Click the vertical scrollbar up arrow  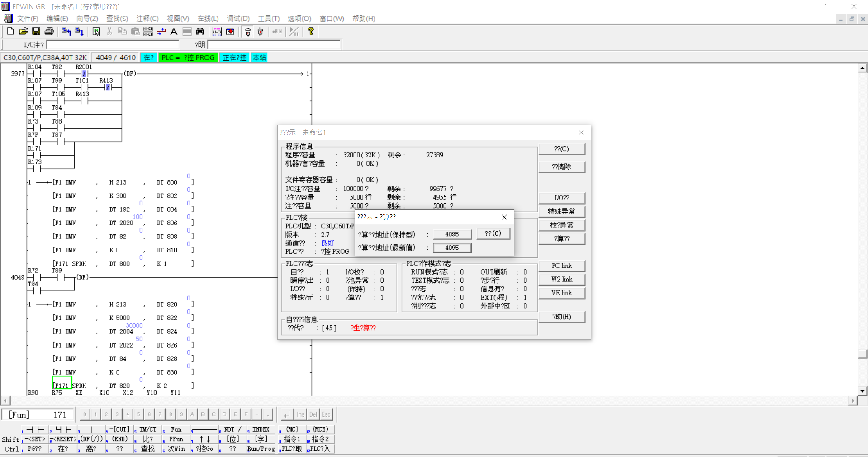863,68
